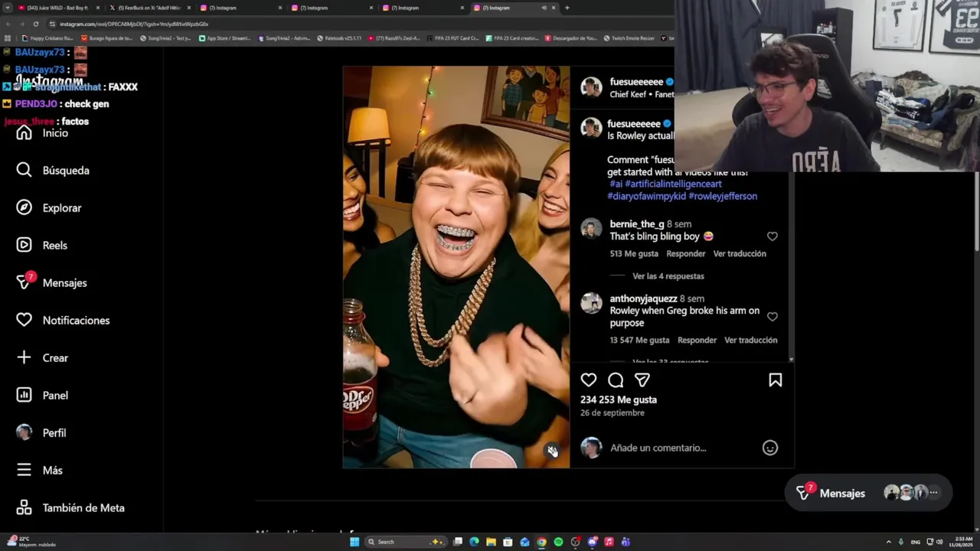Like anthonyjaquezz's comment
This screenshot has width=980, height=551.
click(773, 317)
